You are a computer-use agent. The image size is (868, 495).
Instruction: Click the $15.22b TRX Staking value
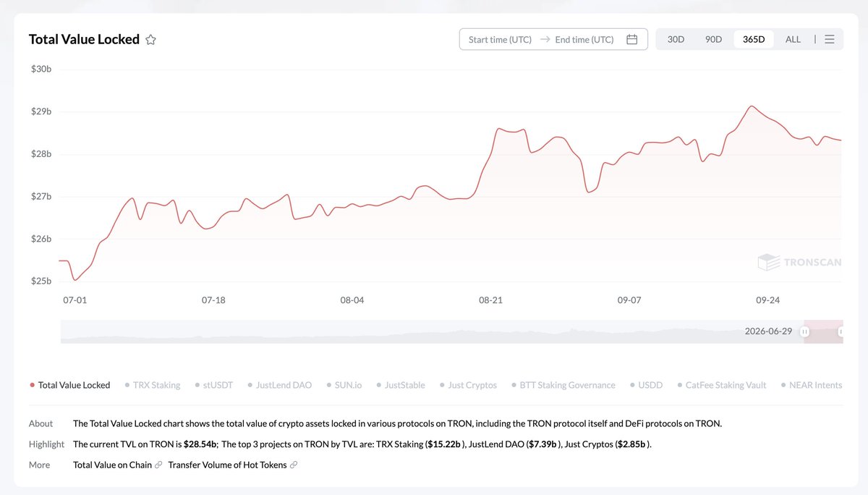click(x=444, y=444)
